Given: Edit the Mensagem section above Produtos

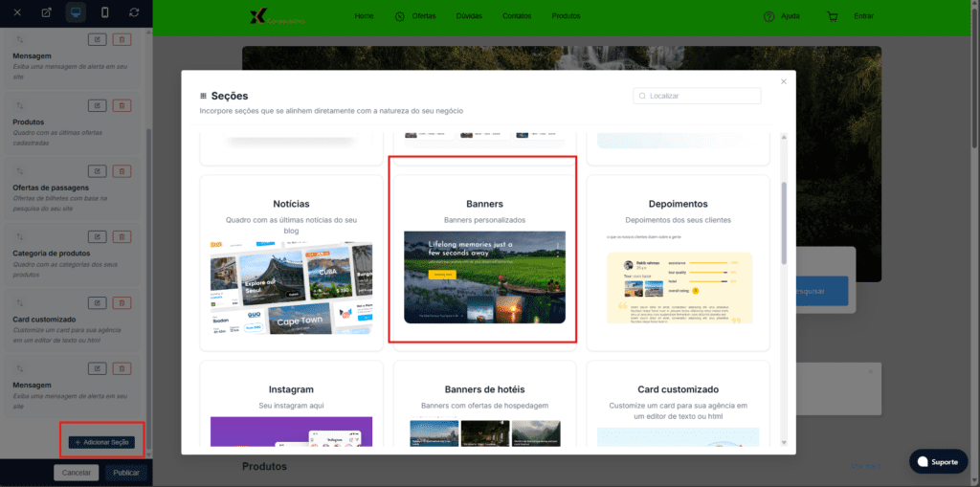Looking at the screenshot, I should [97, 39].
